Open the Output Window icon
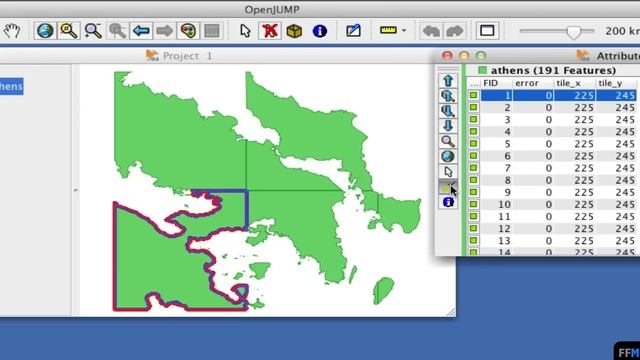This screenshot has width=640, height=360. coord(487,31)
